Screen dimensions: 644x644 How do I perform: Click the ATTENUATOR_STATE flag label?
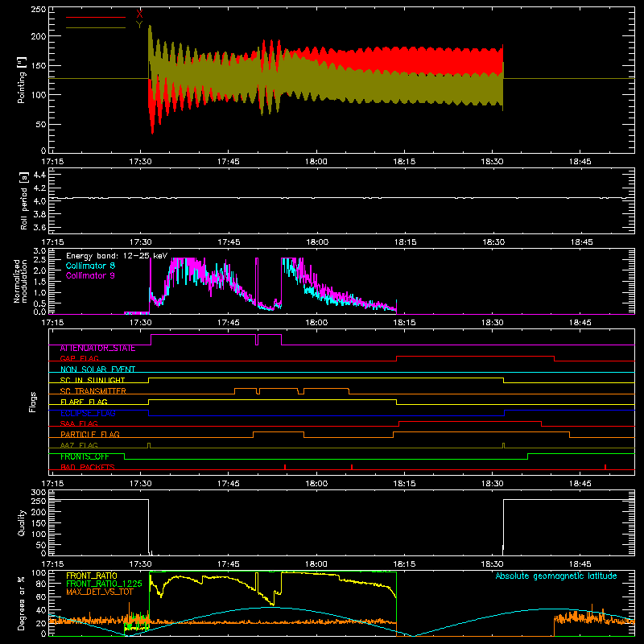click(x=97, y=349)
